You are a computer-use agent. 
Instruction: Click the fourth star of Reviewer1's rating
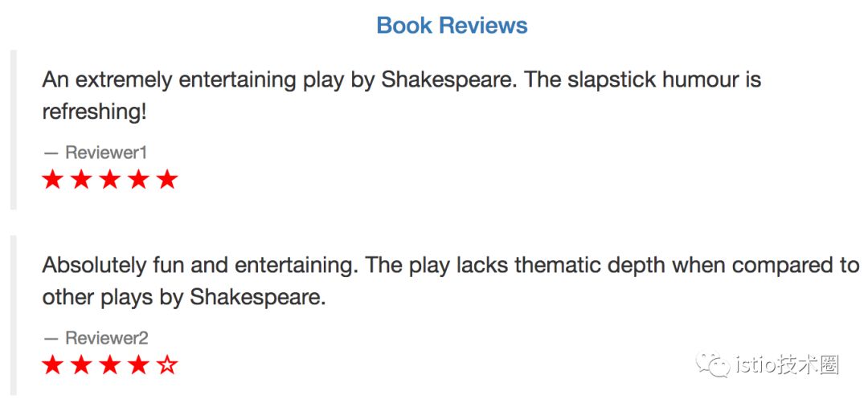pos(138,180)
